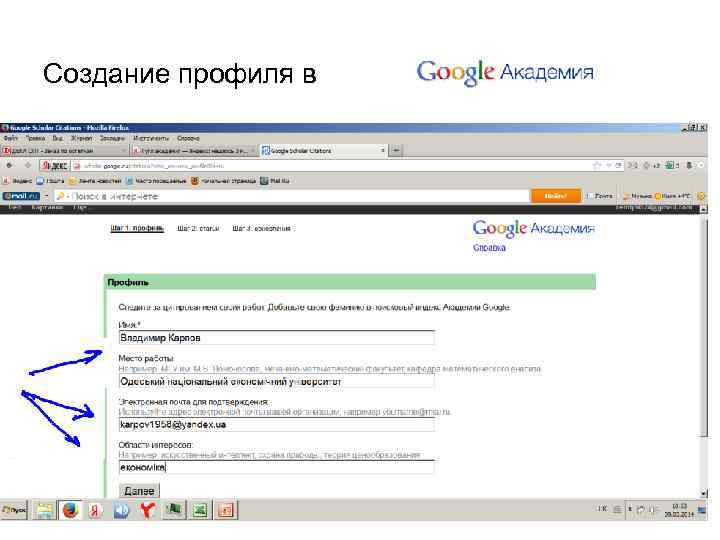Open the Файл menu
Image resolution: width=720 pixels, height=540 pixels.
[11, 138]
